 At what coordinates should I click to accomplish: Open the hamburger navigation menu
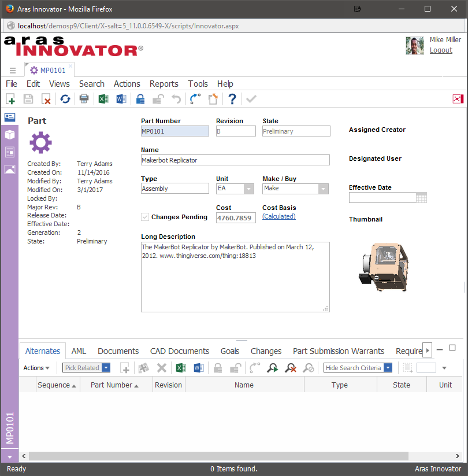13,71
